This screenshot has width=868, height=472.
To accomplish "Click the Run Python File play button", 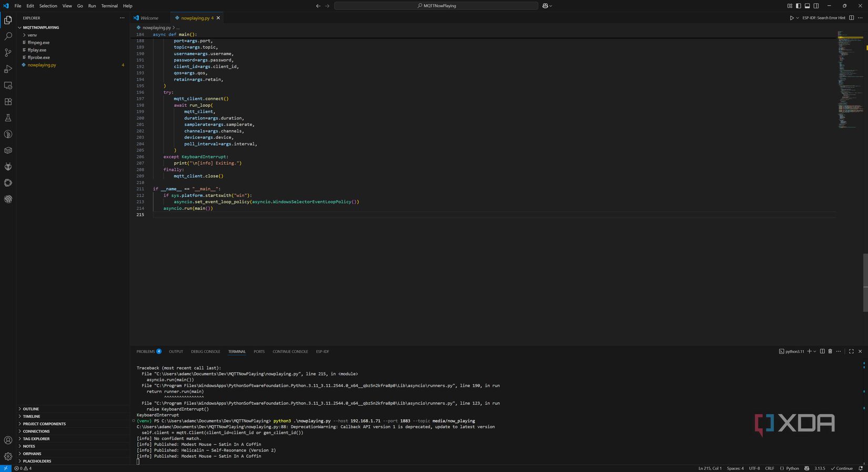I will (x=791, y=18).
